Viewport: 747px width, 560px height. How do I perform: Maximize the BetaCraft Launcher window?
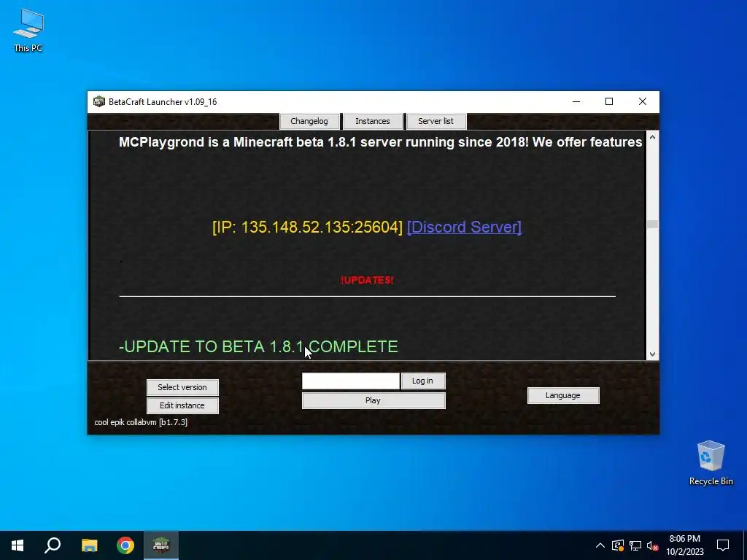(609, 101)
